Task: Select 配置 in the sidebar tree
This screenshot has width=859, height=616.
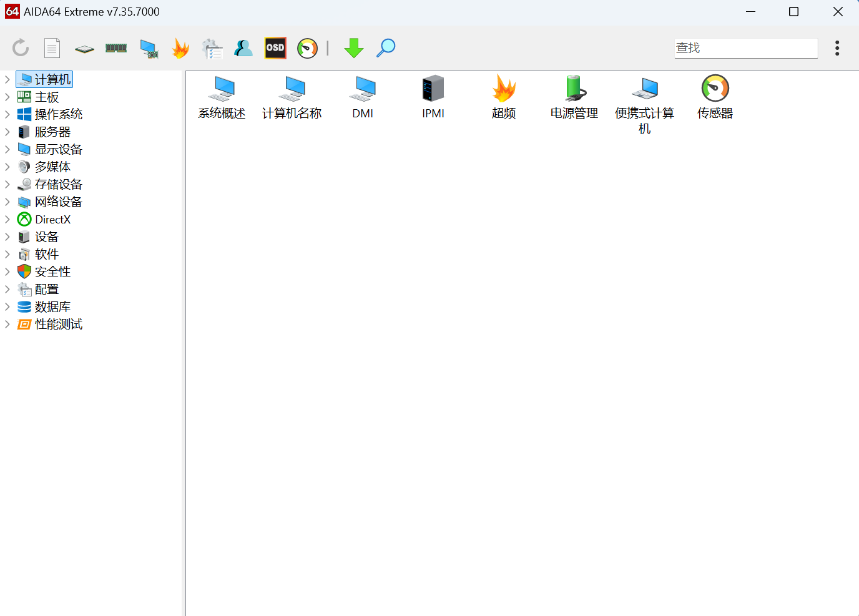Action: [39, 289]
